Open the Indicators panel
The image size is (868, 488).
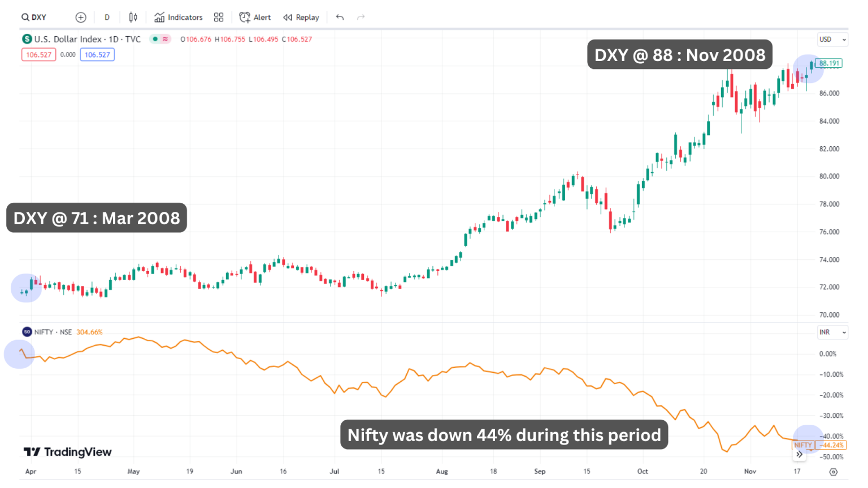coord(179,17)
